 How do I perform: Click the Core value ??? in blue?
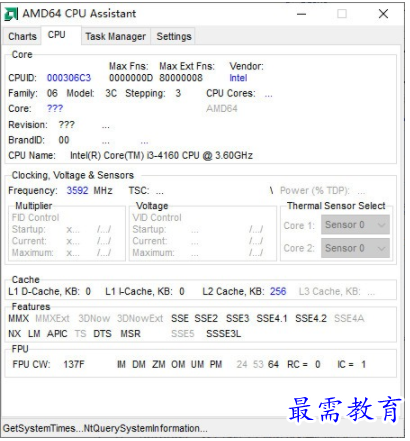point(55,108)
